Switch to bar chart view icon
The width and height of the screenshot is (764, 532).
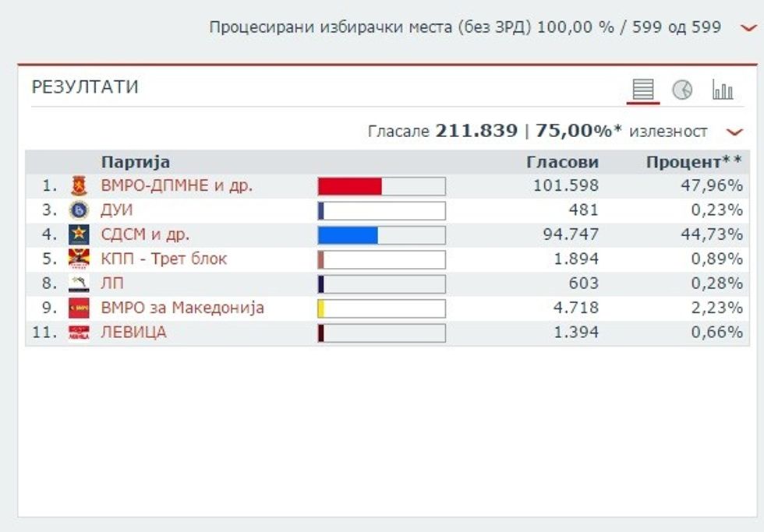click(723, 90)
